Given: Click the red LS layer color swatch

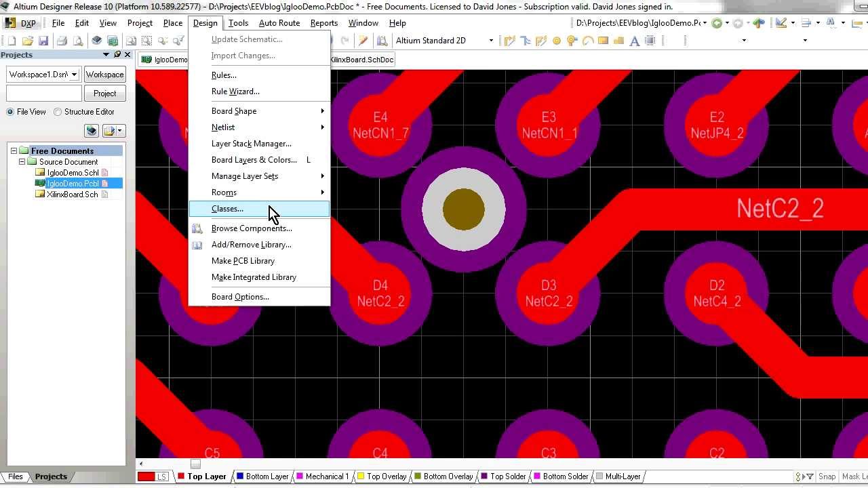Looking at the screenshot, I should pos(146,476).
